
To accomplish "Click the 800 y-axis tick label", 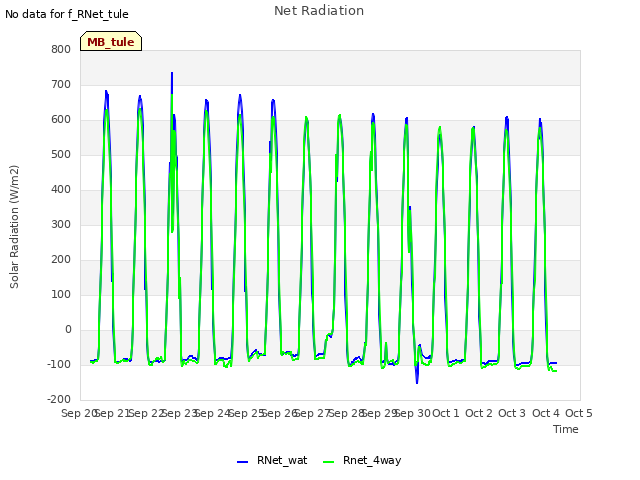I will [x=61, y=49].
